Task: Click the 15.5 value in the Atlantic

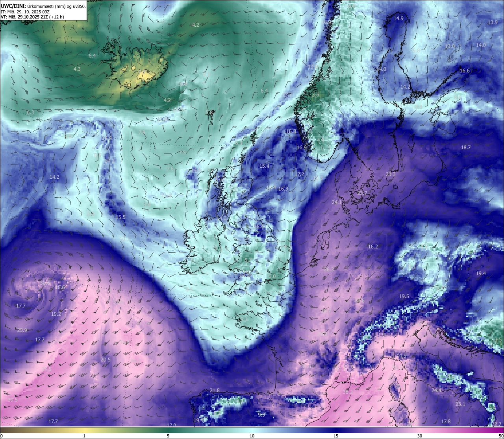Action: [x=120, y=217]
